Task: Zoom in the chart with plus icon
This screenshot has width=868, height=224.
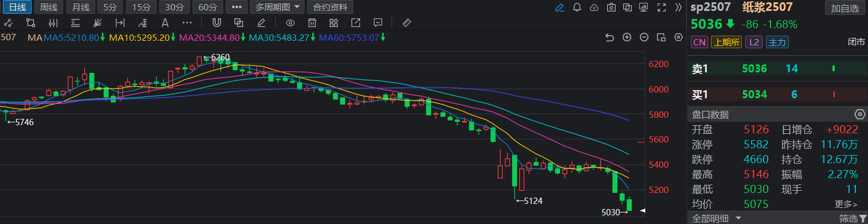Action: tap(627, 37)
